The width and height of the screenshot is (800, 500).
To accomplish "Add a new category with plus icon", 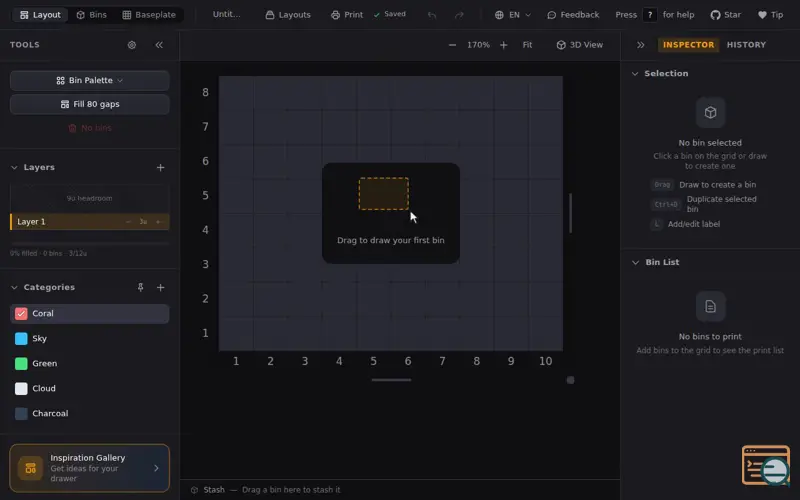I will pyautogui.click(x=160, y=287).
